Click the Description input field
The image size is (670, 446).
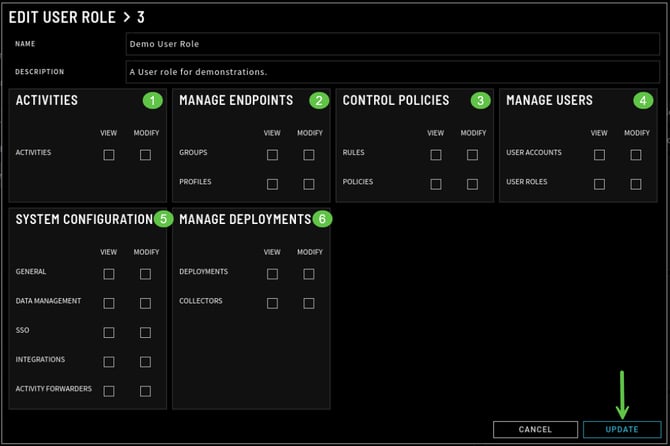point(393,72)
